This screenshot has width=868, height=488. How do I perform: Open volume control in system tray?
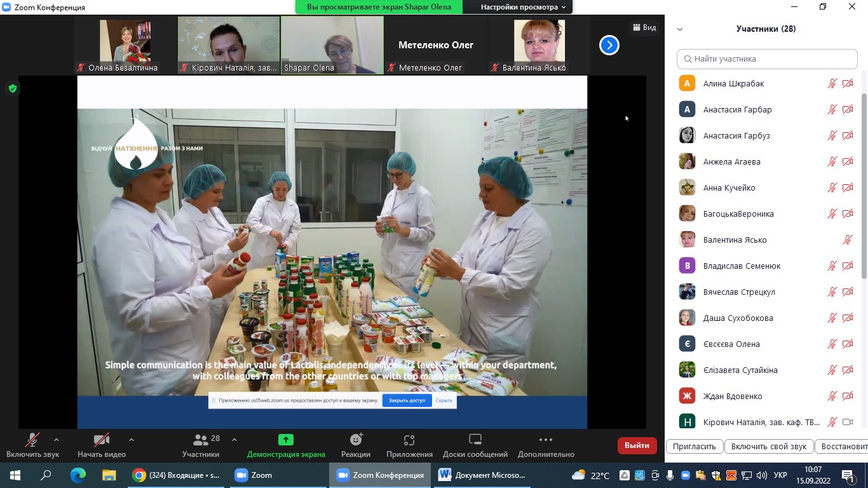[762, 475]
